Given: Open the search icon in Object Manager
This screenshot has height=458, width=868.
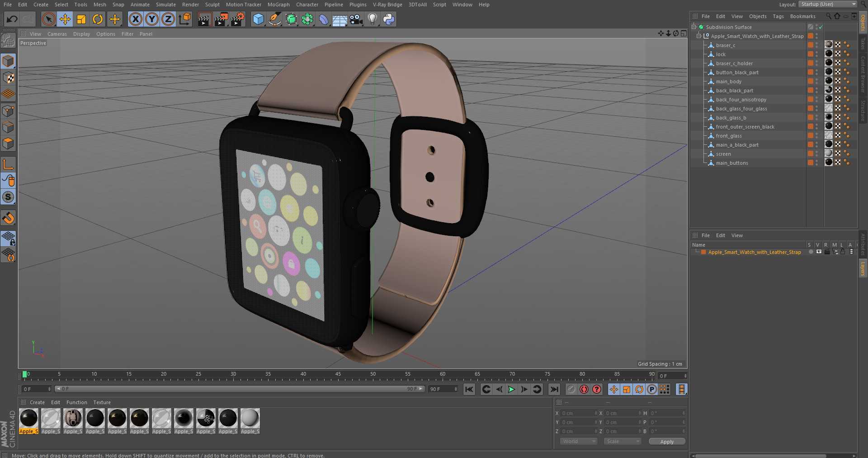Looking at the screenshot, I should point(828,16).
